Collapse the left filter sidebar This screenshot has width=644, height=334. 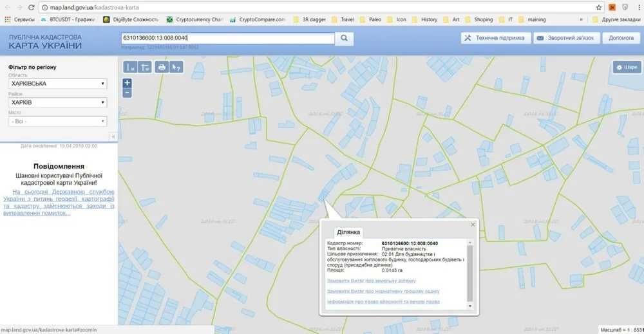[113, 136]
